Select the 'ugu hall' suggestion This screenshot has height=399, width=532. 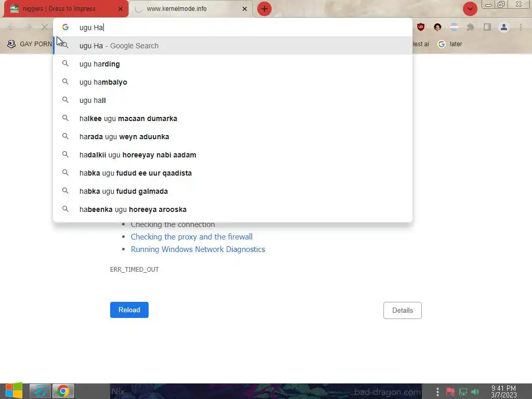233,100
